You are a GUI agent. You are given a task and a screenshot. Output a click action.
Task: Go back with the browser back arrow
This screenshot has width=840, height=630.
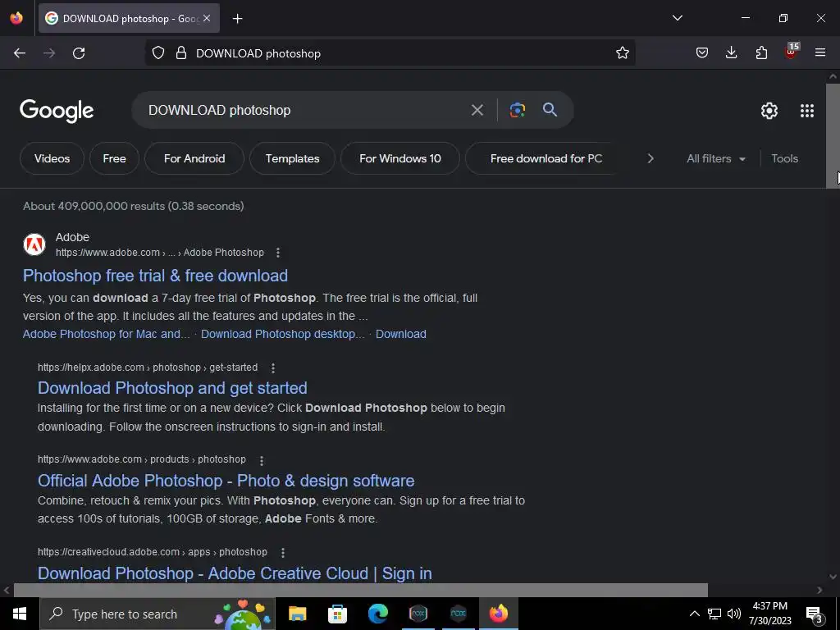click(x=20, y=53)
